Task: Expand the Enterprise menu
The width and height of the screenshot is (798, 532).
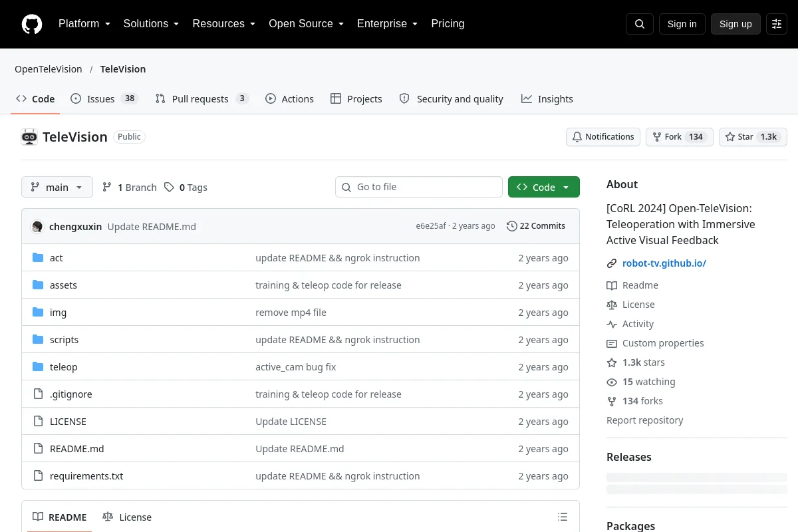Action: [x=388, y=24]
